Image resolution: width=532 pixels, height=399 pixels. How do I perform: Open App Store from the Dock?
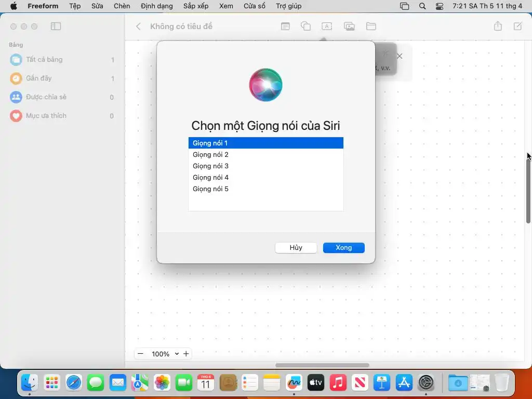pos(404,383)
